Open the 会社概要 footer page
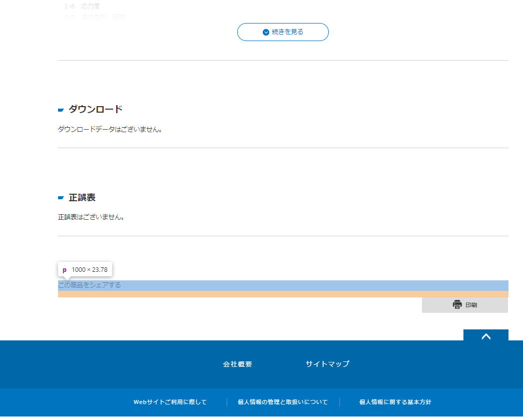 pyautogui.click(x=237, y=364)
